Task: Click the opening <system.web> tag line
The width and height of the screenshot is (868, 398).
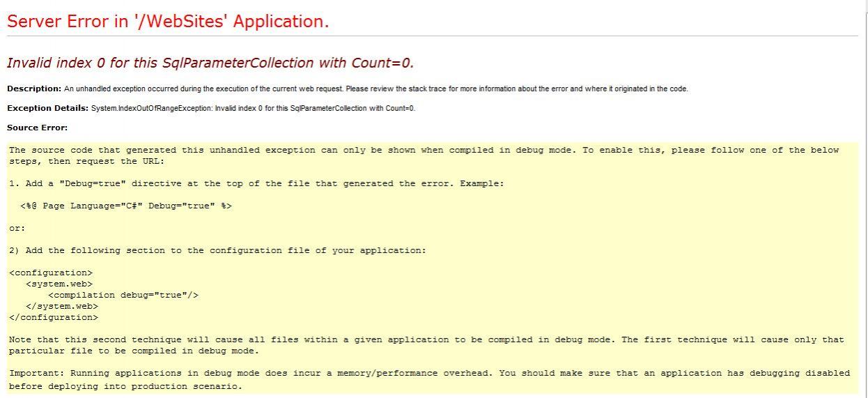Action: point(59,284)
